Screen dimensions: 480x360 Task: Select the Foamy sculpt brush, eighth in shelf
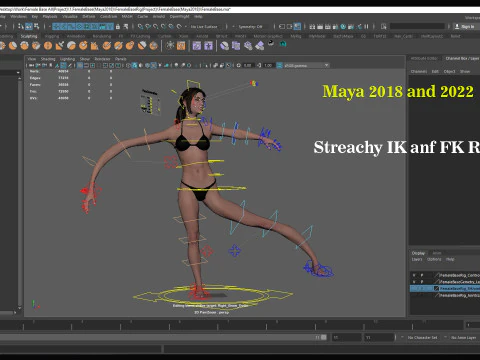pos(83,45)
